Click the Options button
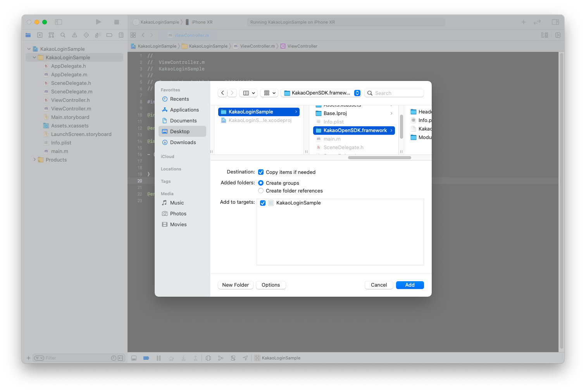 point(271,285)
